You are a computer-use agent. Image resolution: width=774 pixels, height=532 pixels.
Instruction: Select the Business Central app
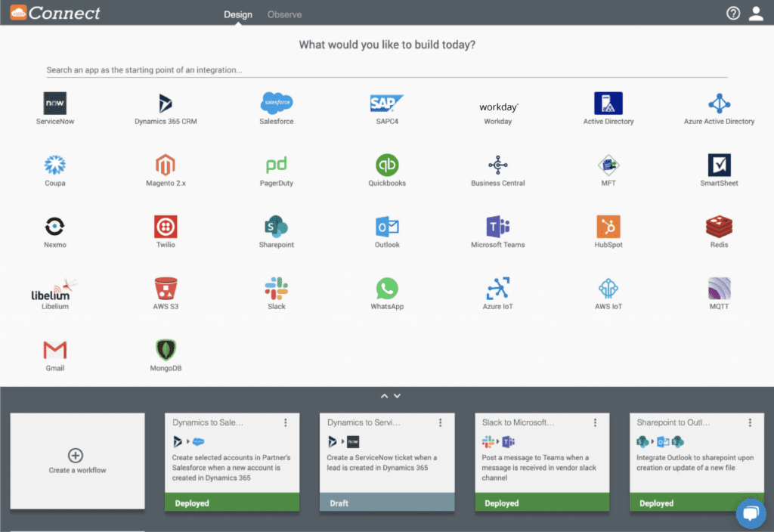tap(498, 165)
